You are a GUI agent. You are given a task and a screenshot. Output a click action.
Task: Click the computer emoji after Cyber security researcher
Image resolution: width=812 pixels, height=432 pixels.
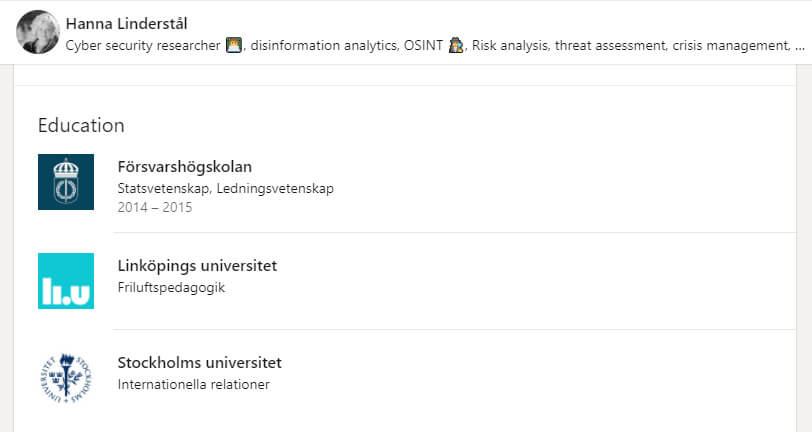234,46
